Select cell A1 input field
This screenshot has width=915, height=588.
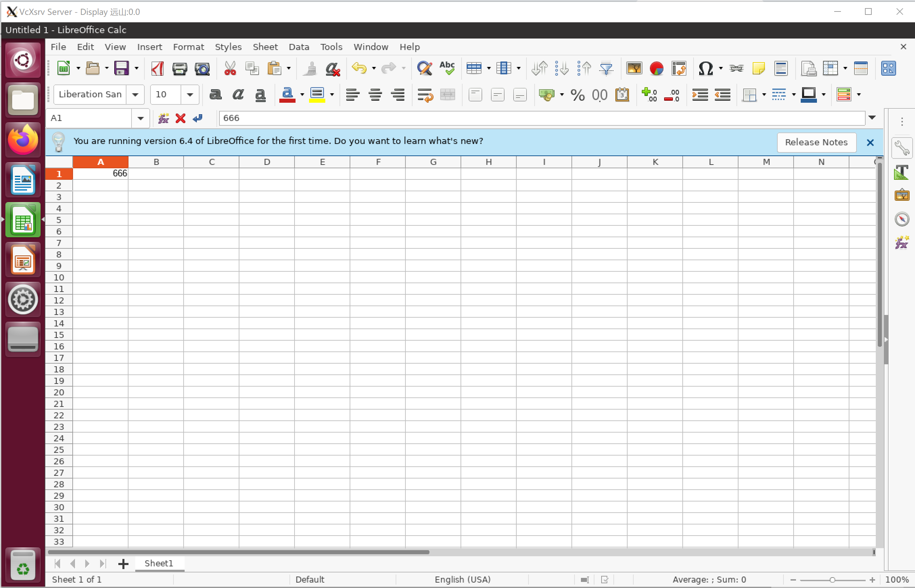100,173
